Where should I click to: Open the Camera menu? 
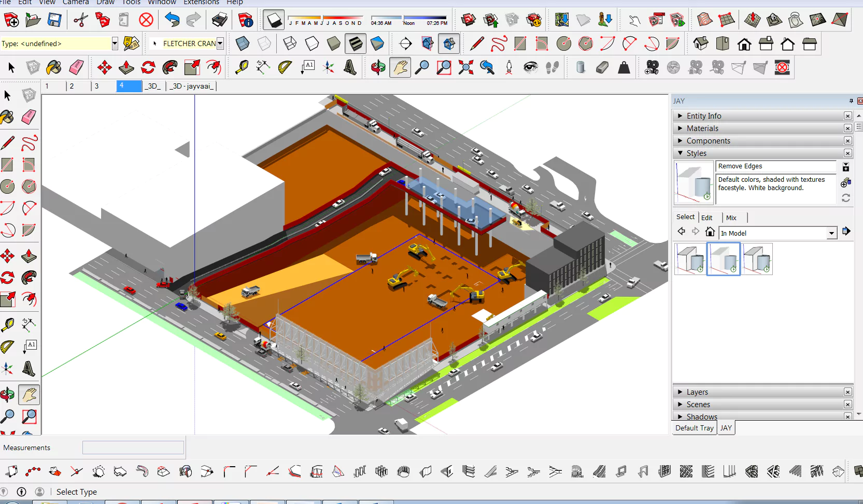point(76,3)
